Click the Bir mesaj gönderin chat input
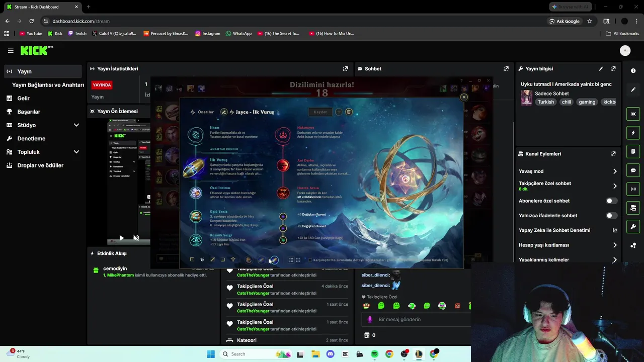This screenshot has height=362, width=644. click(x=417, y=319)
